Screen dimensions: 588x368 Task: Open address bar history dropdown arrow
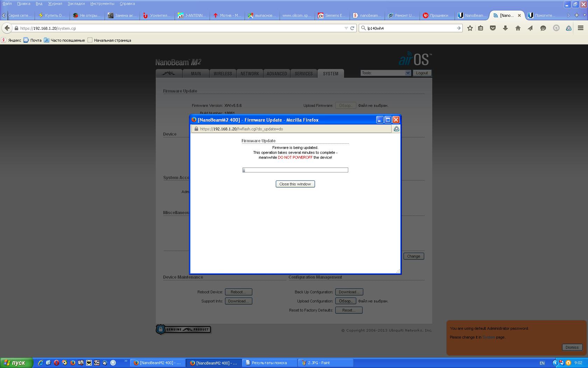(346, 28)
